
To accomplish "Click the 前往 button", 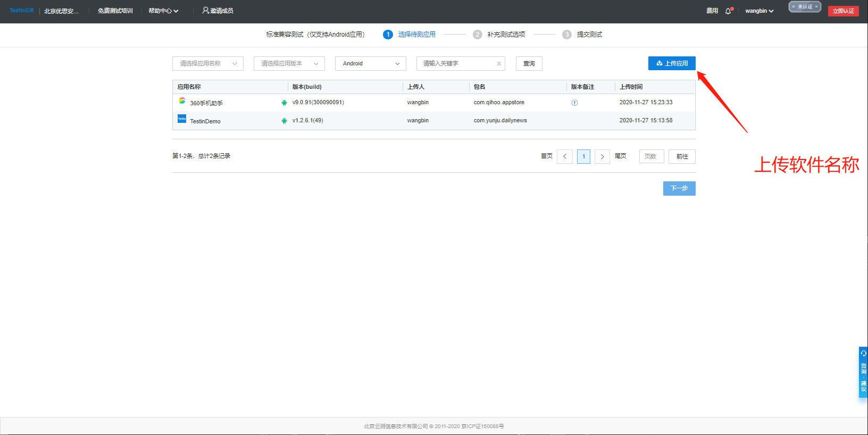I will [682, 156].
